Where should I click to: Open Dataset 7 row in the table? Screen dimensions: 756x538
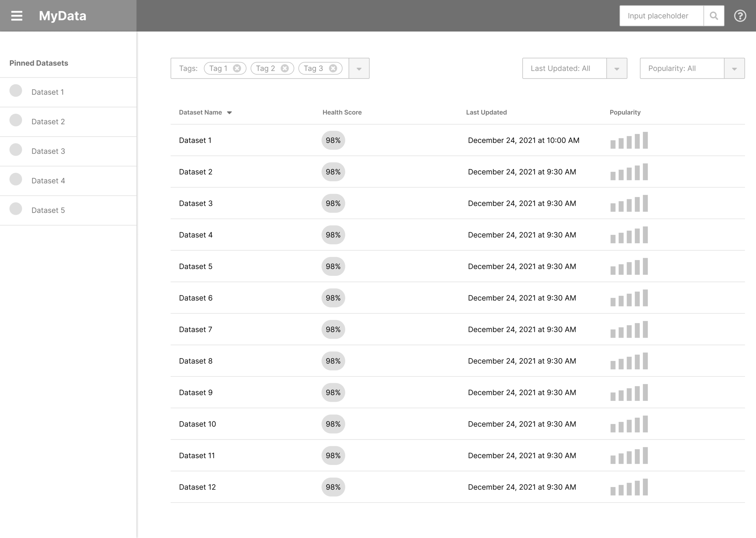point(195,330)
